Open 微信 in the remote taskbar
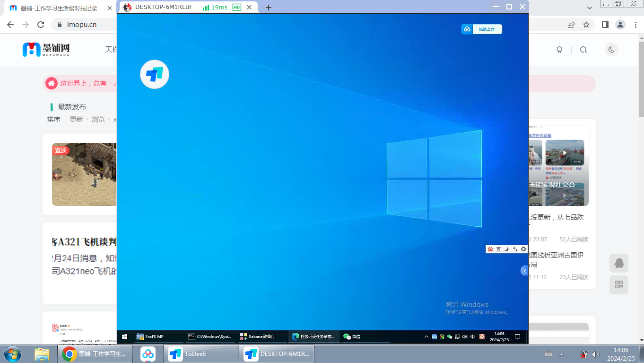Image resolution: width=644 pixels, height=363 pixels. pos(365,336)
